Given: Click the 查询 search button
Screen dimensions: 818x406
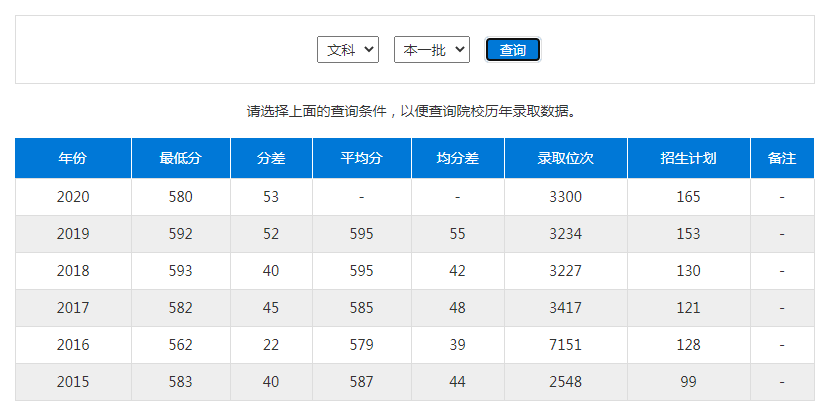Looking at the screenshot, I should (x=512, y=50).
